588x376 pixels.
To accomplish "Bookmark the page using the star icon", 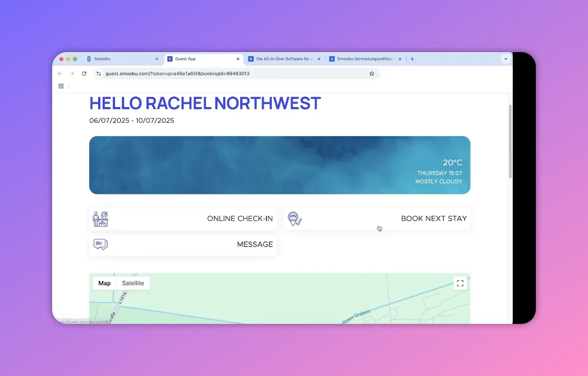I will [371, 73].
